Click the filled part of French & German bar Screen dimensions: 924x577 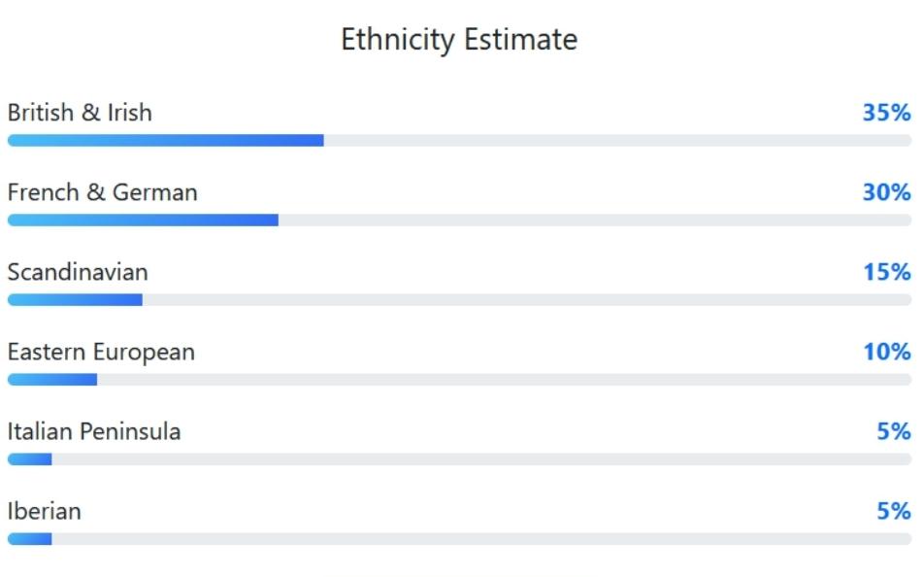pyautogui.click(x=143, y=221)
